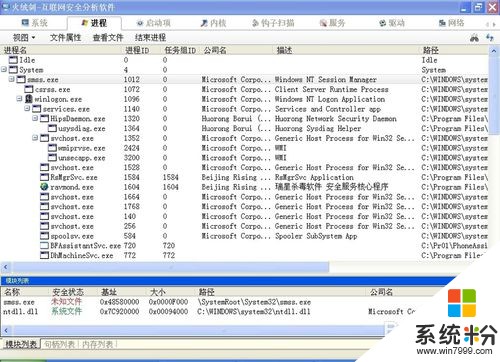This screenshot has width=500, height=362.
Task: Switch to the 启动项 tab
Action: point(154,23)
